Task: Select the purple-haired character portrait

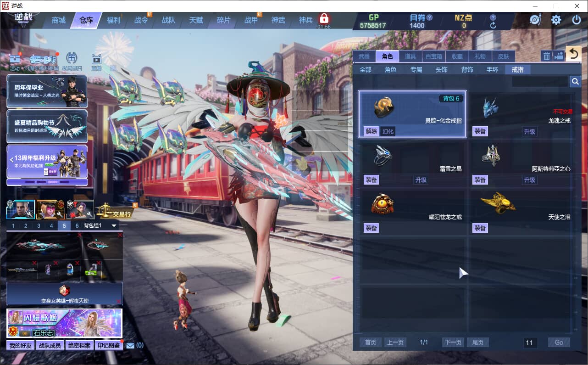Action: tap(80, 210)
